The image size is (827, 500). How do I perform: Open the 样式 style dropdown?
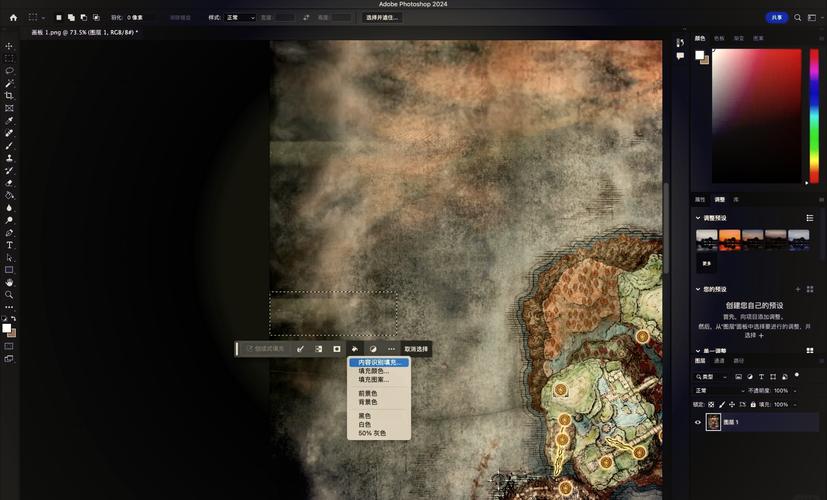tap(241, 17)
